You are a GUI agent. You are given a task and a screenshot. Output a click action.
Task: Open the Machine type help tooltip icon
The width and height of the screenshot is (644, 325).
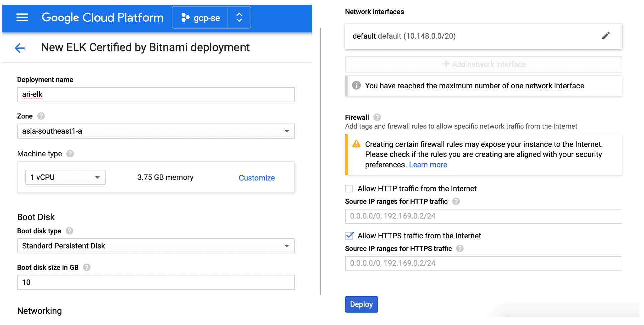[70, 154]
